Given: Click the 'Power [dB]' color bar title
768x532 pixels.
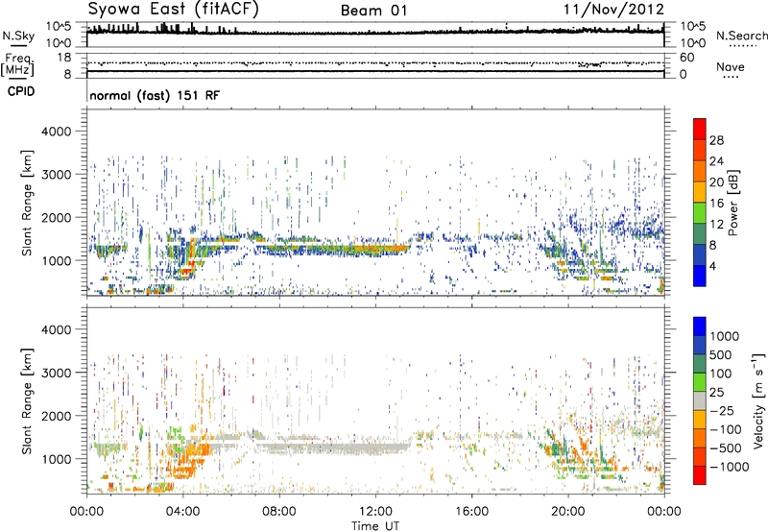Looking at the screenshot, I should (732, 203).
